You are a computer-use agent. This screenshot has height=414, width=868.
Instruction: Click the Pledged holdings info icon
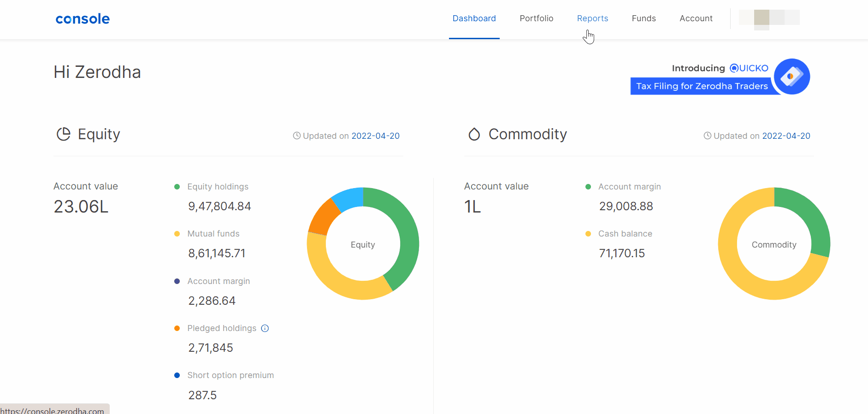click(265, 328)
